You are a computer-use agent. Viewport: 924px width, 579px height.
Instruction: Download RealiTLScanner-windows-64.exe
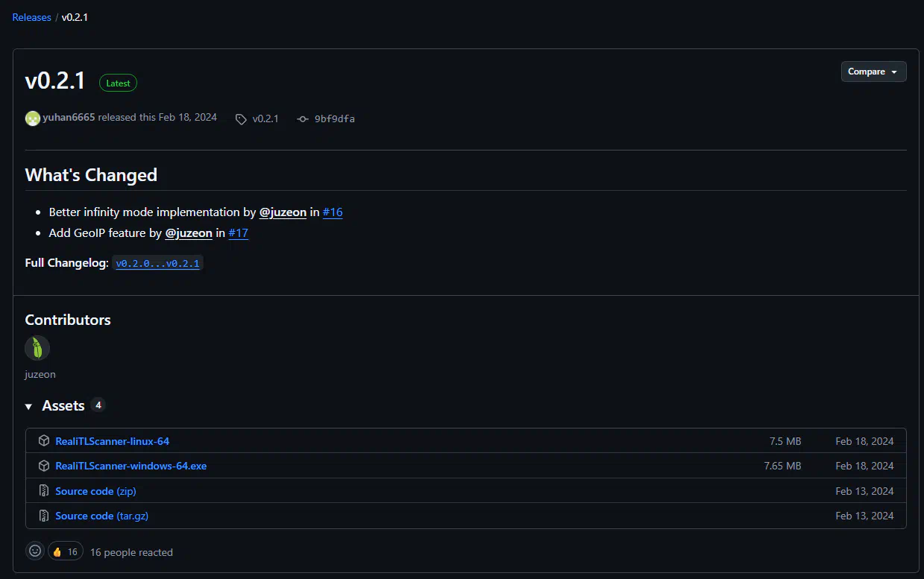coord(131,466)
